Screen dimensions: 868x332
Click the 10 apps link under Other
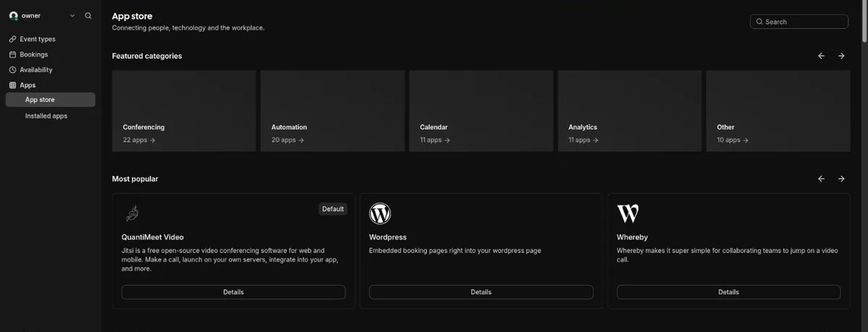click(733, 140)
